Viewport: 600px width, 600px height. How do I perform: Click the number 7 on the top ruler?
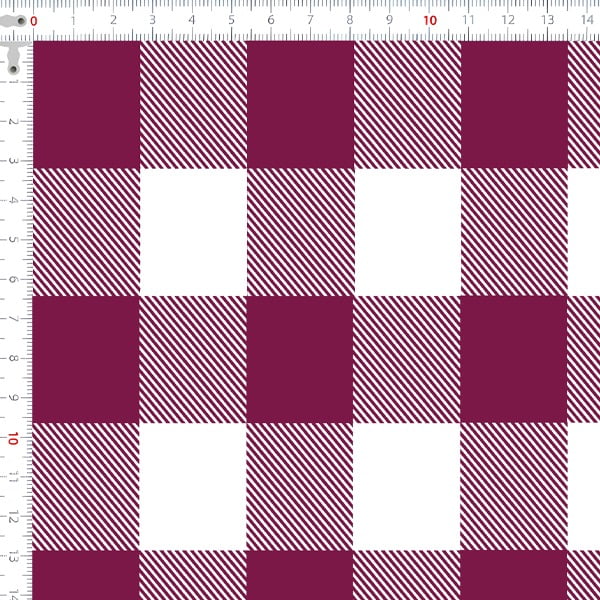pyautogui.click(x=310, y=20)
